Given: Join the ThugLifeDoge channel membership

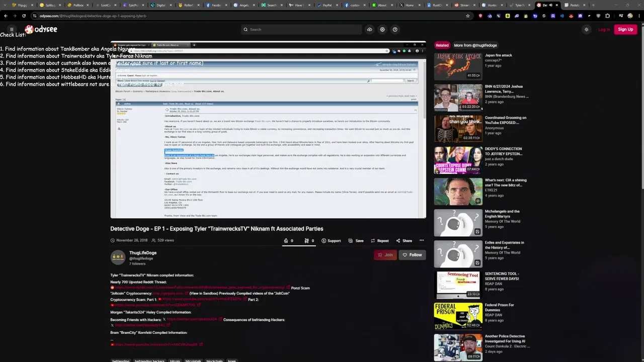Looking at the screenshot, I should click(385, 255).
